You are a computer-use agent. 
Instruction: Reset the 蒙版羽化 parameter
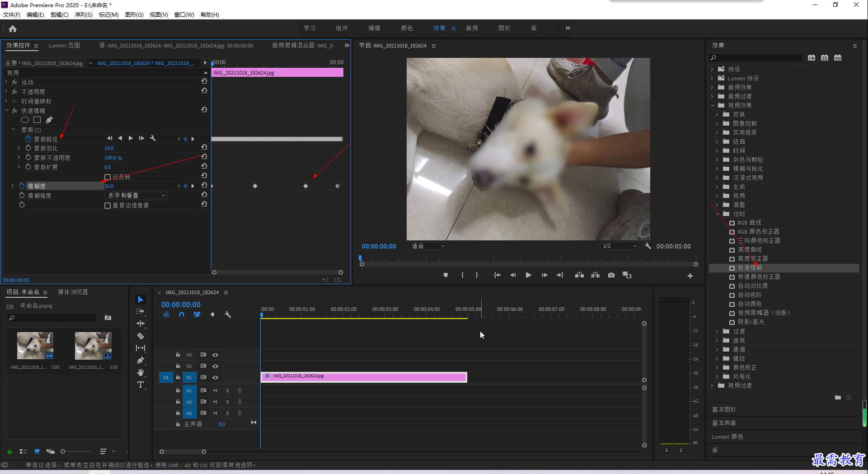[x=204, y=147]
